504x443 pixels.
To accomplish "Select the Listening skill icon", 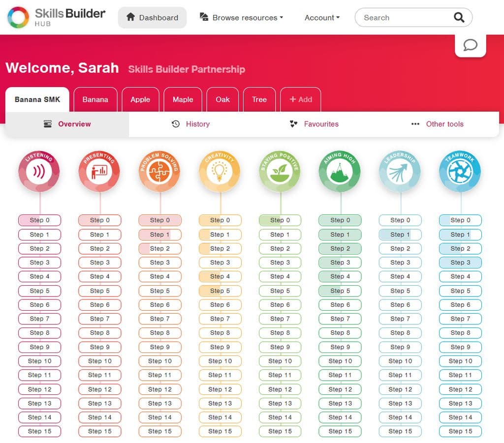I will 39,171.
